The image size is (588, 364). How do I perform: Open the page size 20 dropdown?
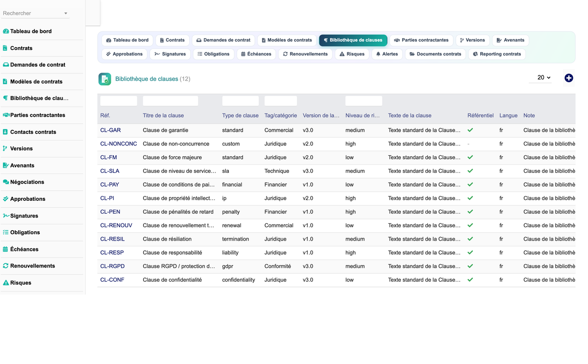pyautogui.click(x=540, y=77)
